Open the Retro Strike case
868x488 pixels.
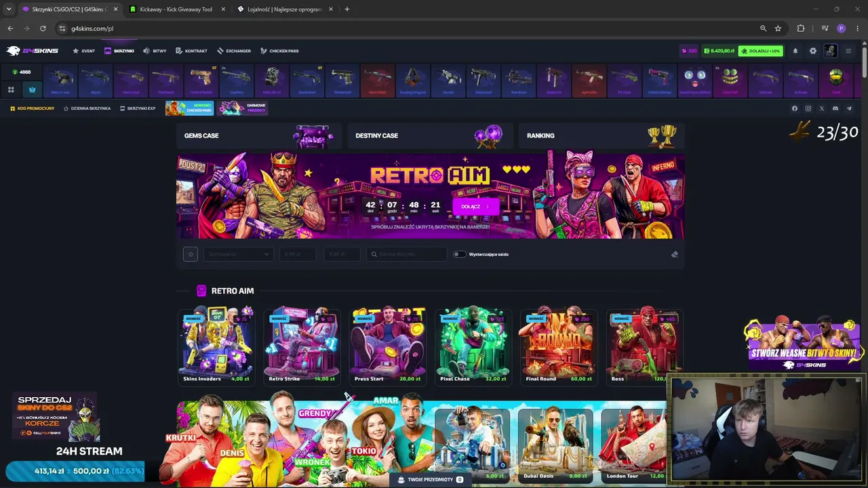(302, 346)
